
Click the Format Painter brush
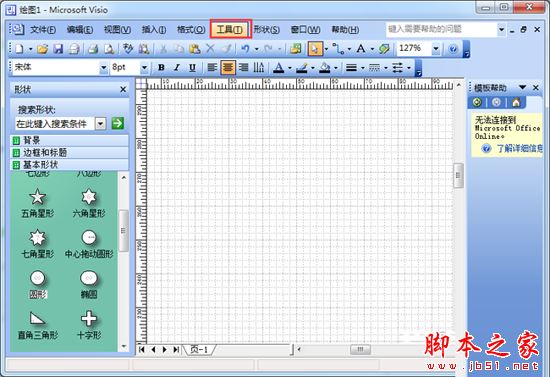(x=226, y=49)
